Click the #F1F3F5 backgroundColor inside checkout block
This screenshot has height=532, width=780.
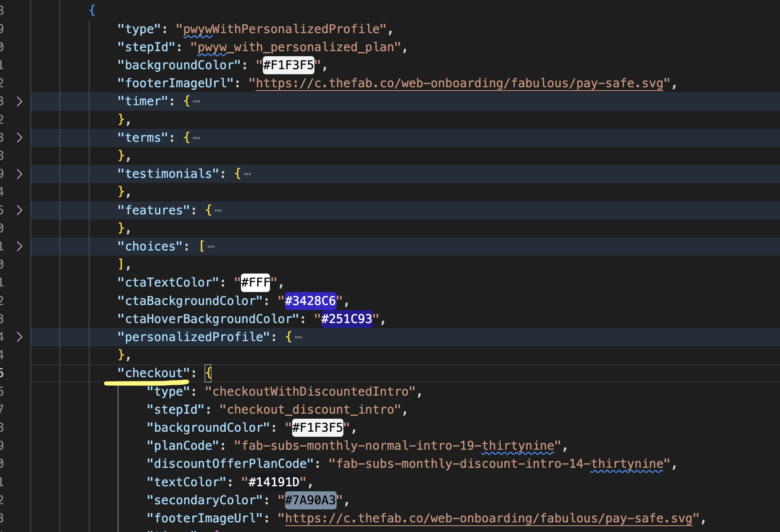[x=317, y=428]
